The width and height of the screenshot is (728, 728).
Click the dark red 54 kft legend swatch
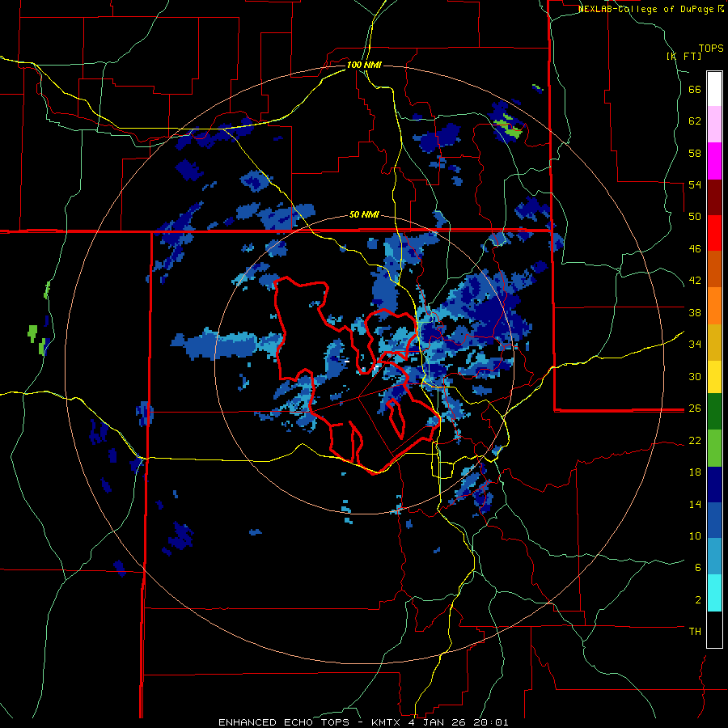(x=714, y=197)
